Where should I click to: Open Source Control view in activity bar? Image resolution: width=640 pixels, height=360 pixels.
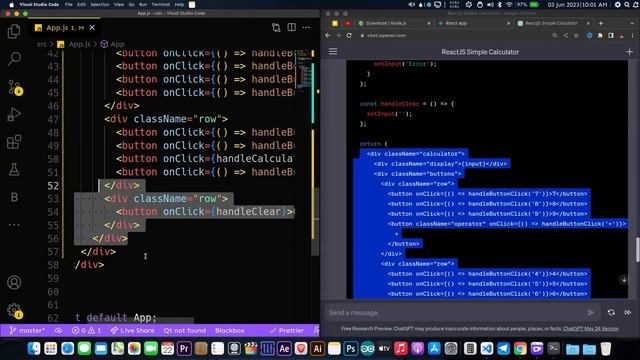15,87
